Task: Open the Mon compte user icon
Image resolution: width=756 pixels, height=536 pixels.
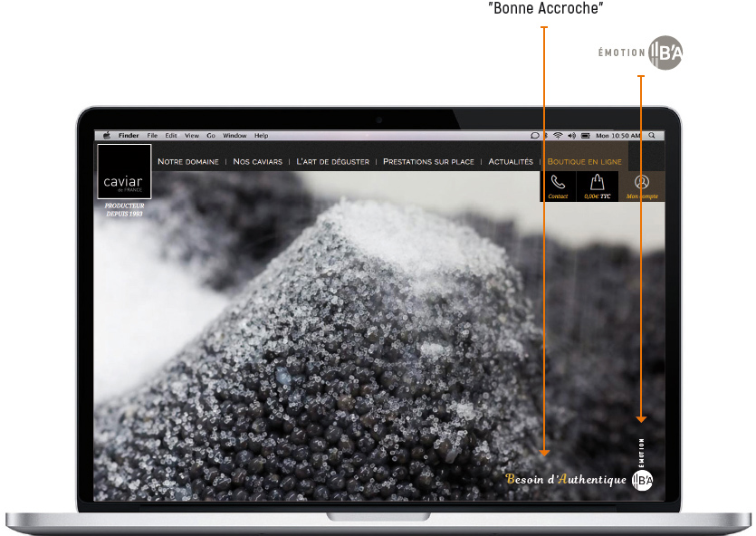Action: (642, 184)
